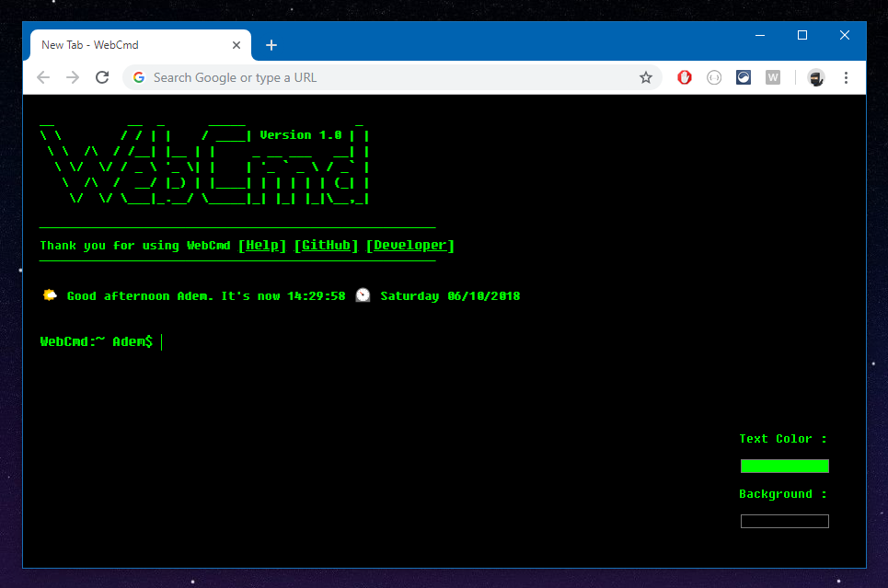Open the blue square extension icon
888x588 pixels.
coord(744,77)
